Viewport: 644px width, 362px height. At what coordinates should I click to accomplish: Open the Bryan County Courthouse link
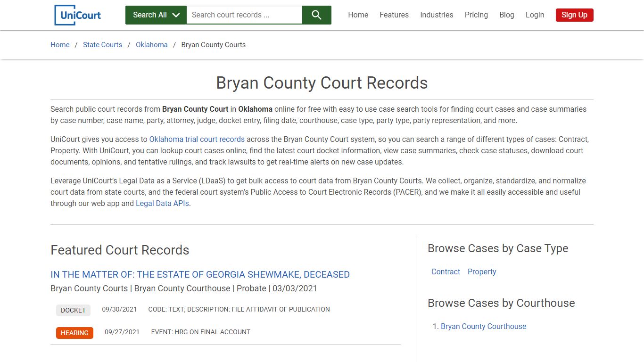[x=483, y=327]
